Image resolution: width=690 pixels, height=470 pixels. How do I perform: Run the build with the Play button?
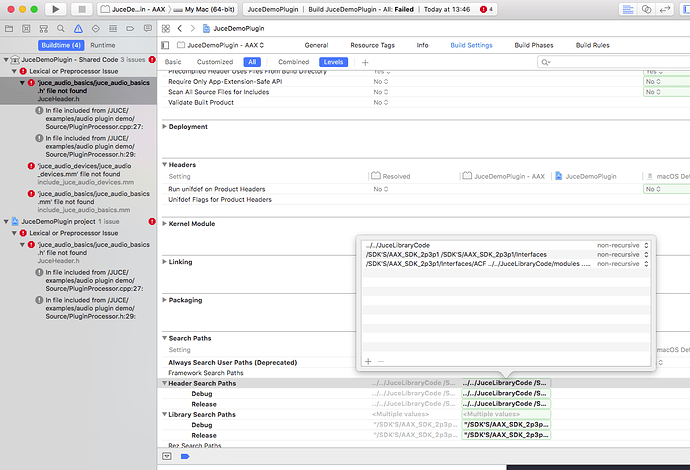[x=55, y=9]
